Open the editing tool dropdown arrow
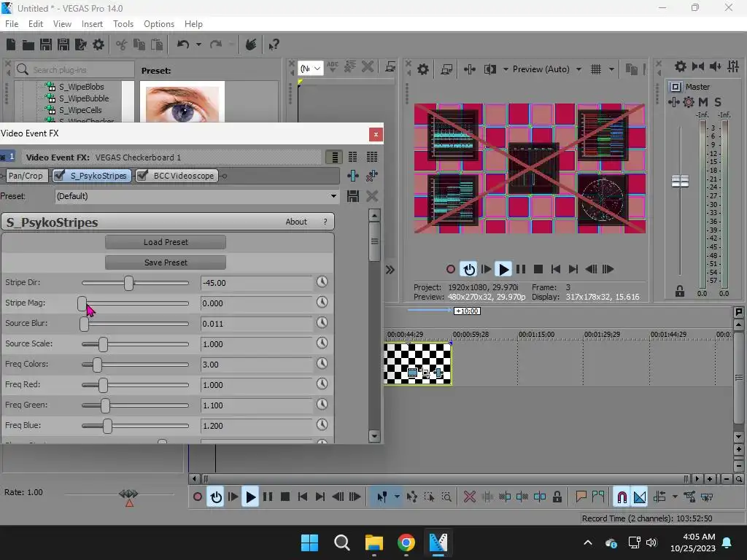The width and height of the screenshot is (747, 560). coord(397,497)
